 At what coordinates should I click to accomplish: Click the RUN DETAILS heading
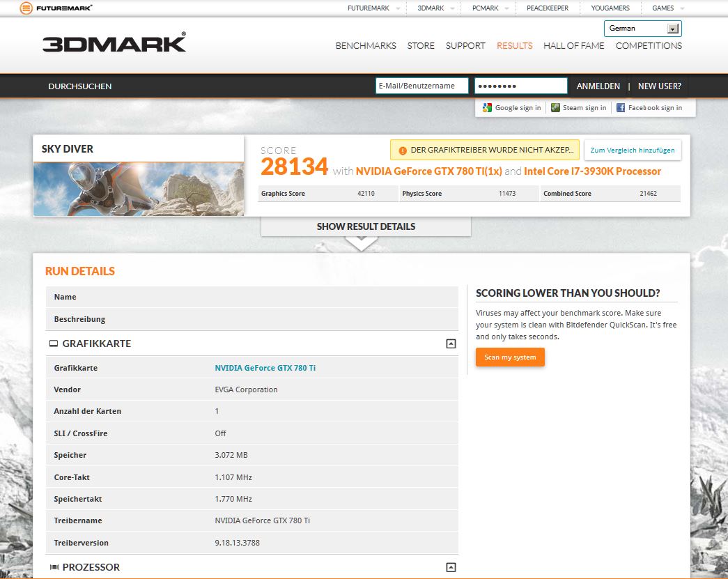tap(80, 271)
